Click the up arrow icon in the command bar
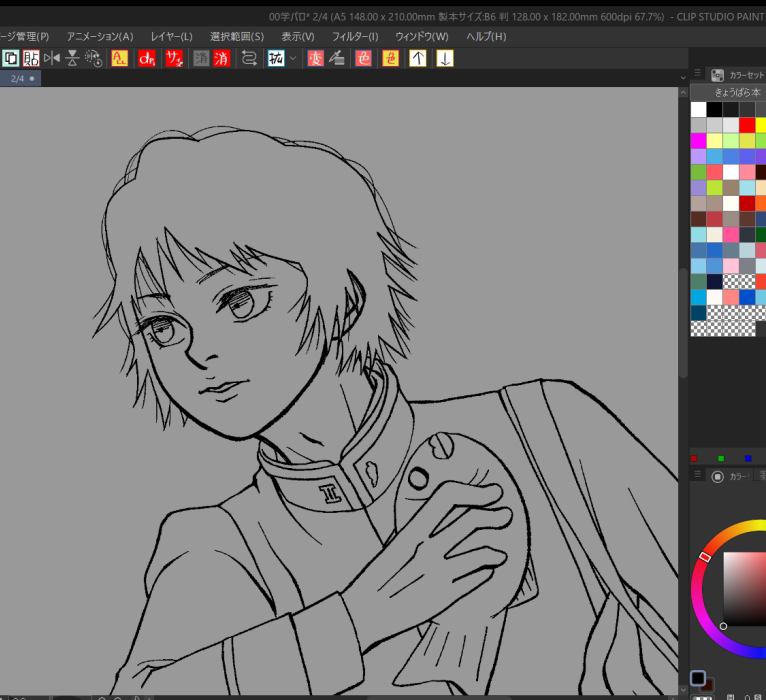Viewport: 766px width, 700px height. click(x=418, y=59)
